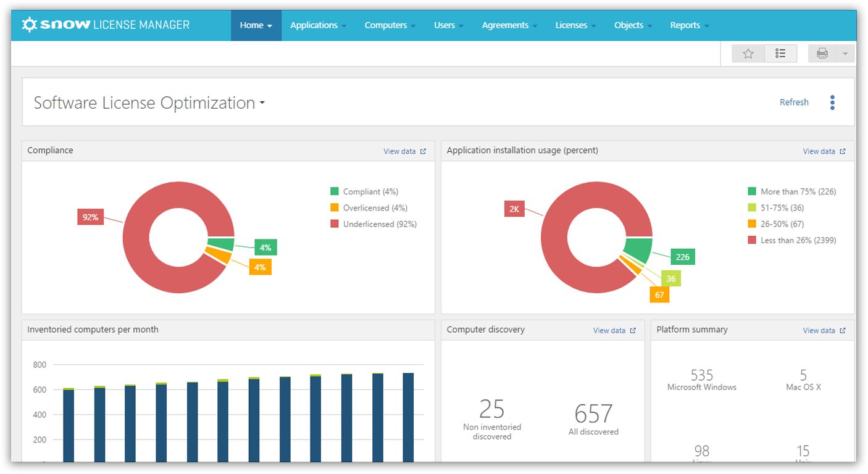868x474 pixels.
Task: Open the Reports menu
Action: tap(689, 25)
